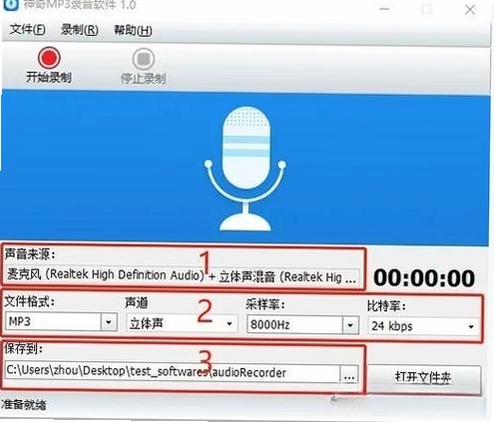This screenshot has height=422, width=494.
Task: Click the 采样率: label
Action: point(265,304)
